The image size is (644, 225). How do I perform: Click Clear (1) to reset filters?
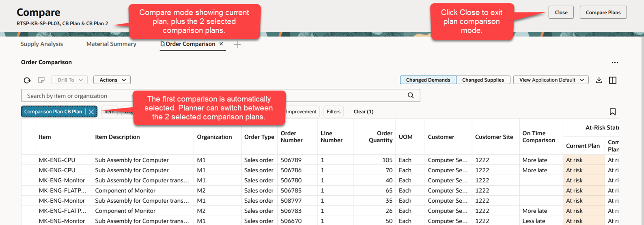pyautogui.click(x=364, y=112)
